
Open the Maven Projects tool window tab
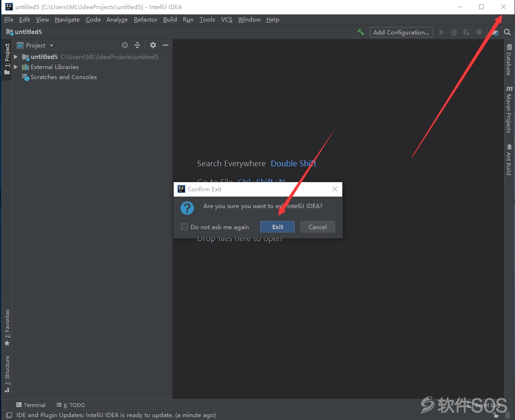(509, 110)
